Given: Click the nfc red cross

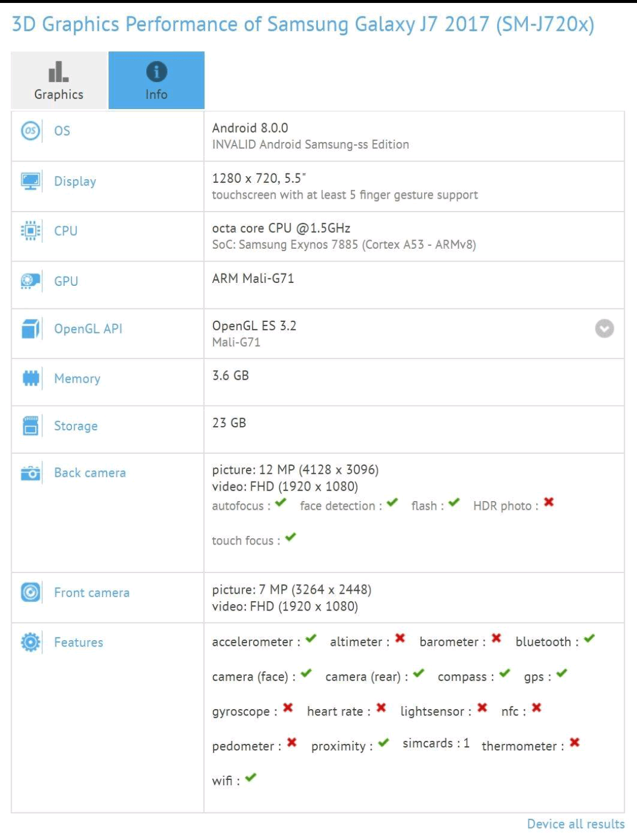Looking at the screenshot, I should [536, 707].
